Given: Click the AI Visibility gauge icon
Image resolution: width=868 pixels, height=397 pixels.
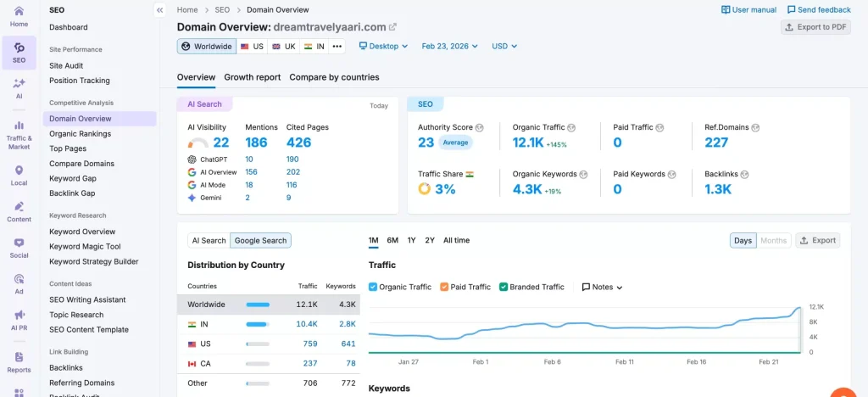Looking at the screenshot, I should 198,143.
